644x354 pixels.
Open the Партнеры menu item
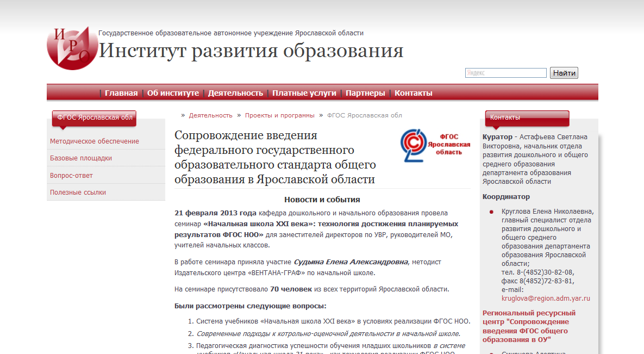point(365,94)
